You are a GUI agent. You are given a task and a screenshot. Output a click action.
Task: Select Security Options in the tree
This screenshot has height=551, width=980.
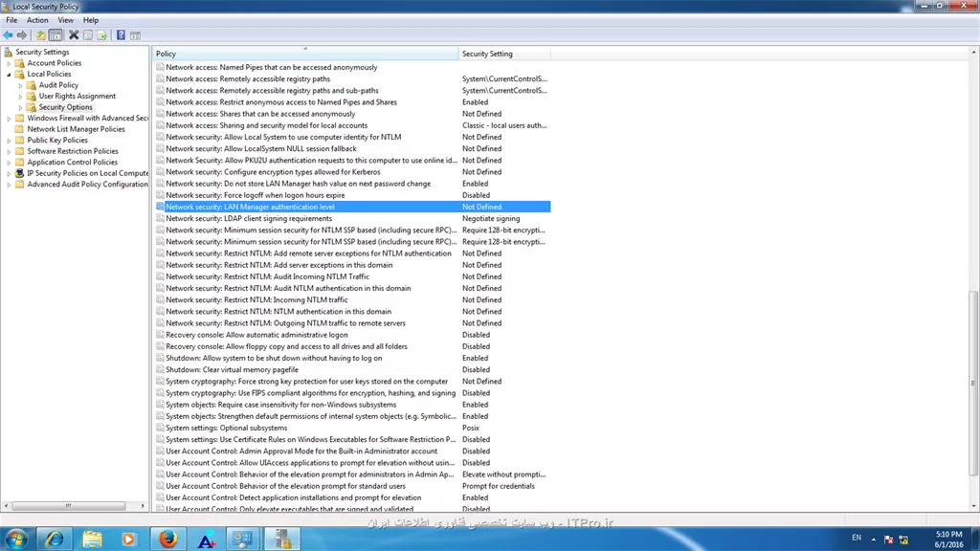(66, 107)
